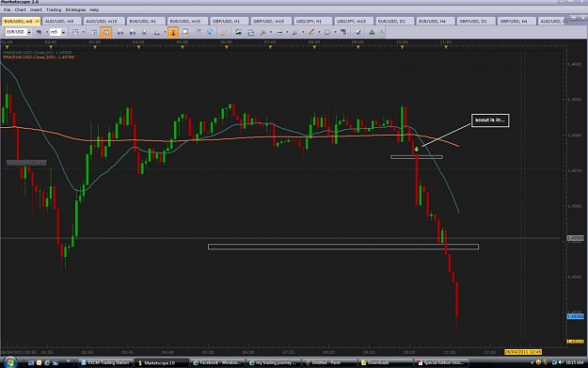This screenshot has height=368, width=588.
Task: Click the horizontal line tool icon
Action: pyautogui.click(x=279, y=32)
